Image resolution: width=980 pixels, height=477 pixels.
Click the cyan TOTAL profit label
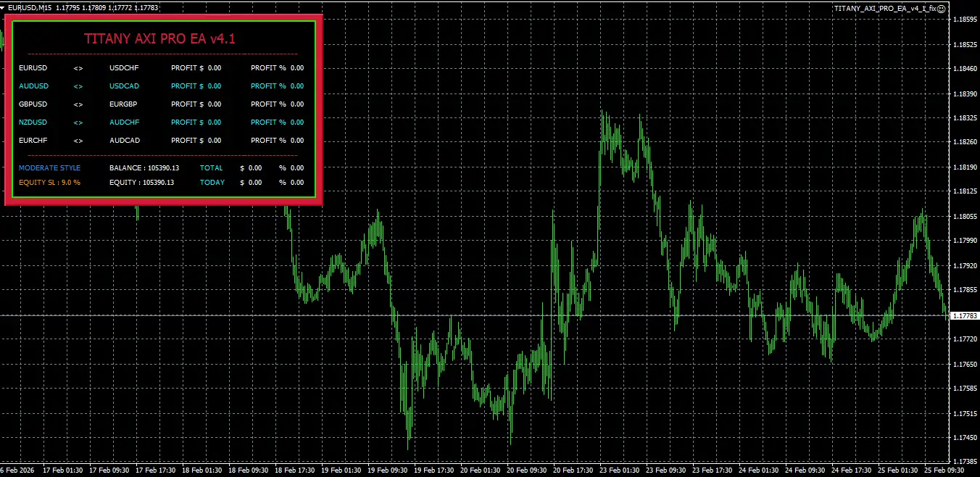click(x=212, y=168)
